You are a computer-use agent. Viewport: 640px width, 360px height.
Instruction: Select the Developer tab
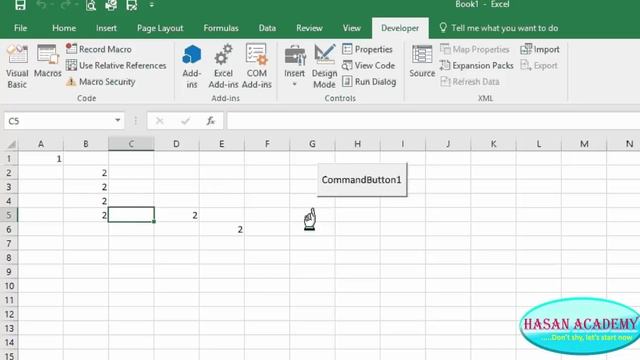(x=400, y=28)
